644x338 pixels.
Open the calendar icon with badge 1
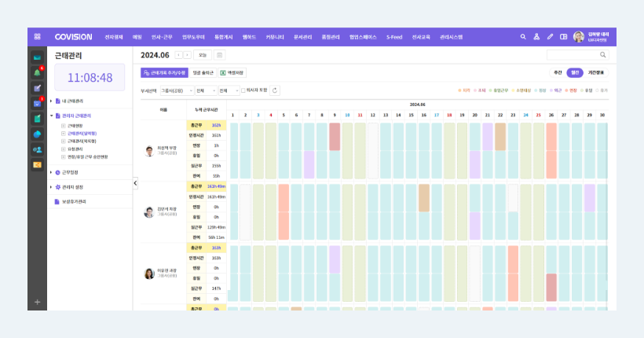[x=38, y=104]
